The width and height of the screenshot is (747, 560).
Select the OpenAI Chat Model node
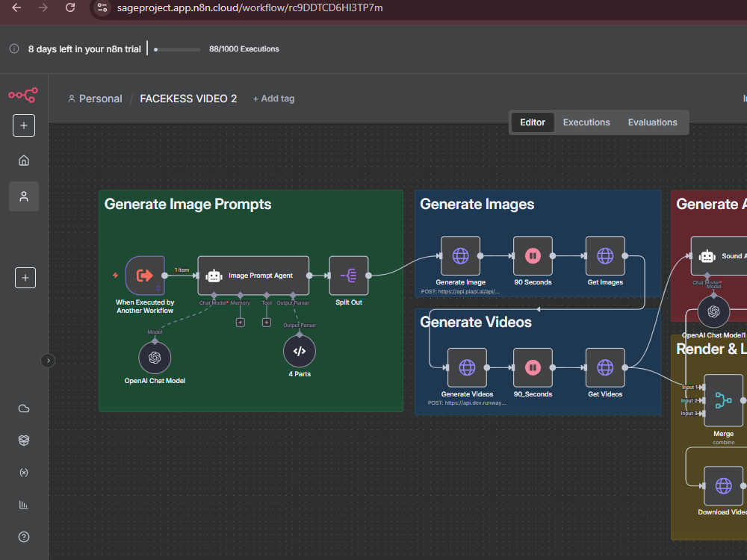tap(155, 358)
